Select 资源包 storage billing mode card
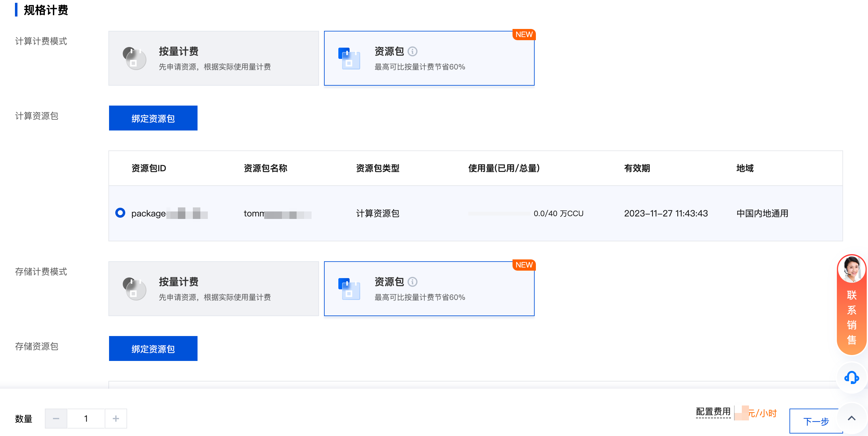 point(429,289)
